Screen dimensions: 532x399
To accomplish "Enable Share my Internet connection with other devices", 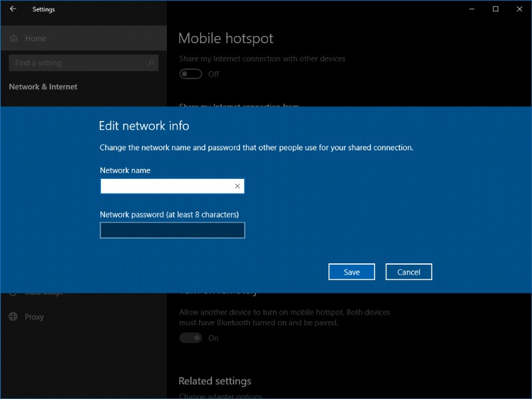I will (x=190, y=74).
